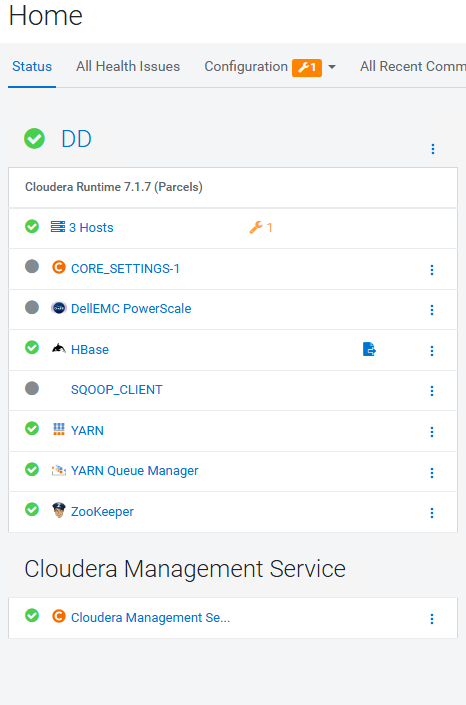Click the HBase orca icon
This screenshot has height=705, width=466.
pyautogui.click(x=58, y=348)
